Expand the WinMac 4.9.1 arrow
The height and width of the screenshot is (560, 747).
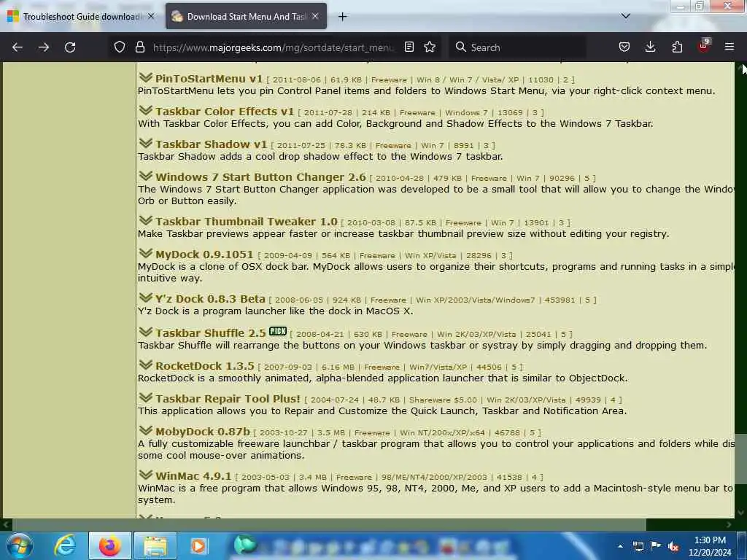click(x=146, y=475)
